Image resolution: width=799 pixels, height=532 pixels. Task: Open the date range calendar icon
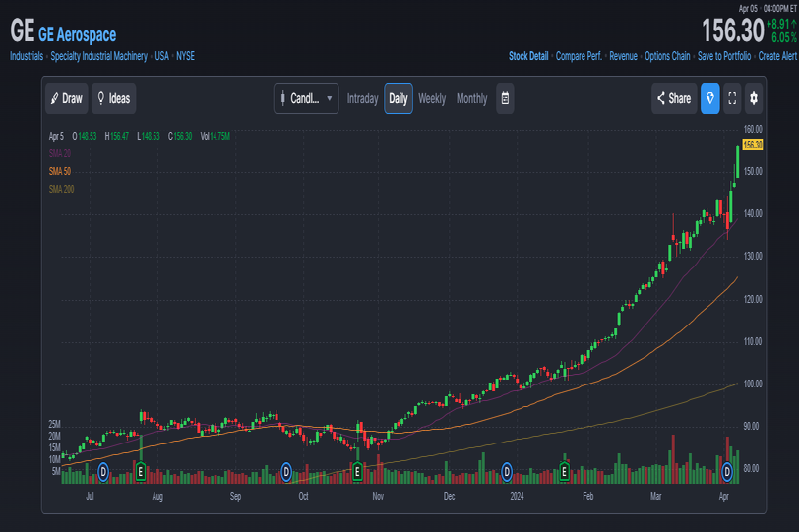(505, 98)
